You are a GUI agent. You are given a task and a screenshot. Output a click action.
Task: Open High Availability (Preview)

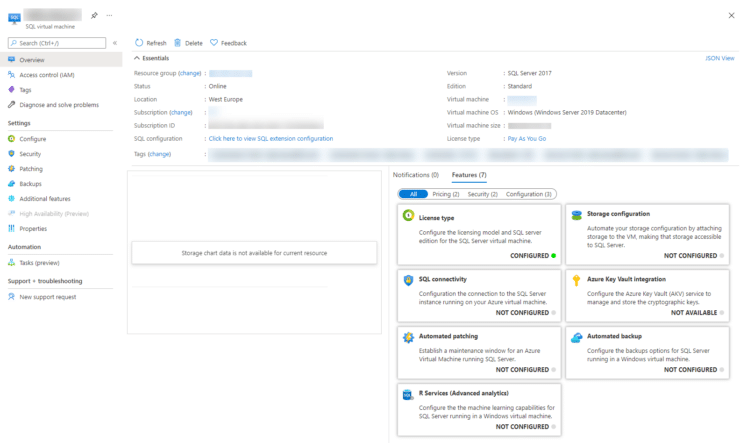click(54, 214)
